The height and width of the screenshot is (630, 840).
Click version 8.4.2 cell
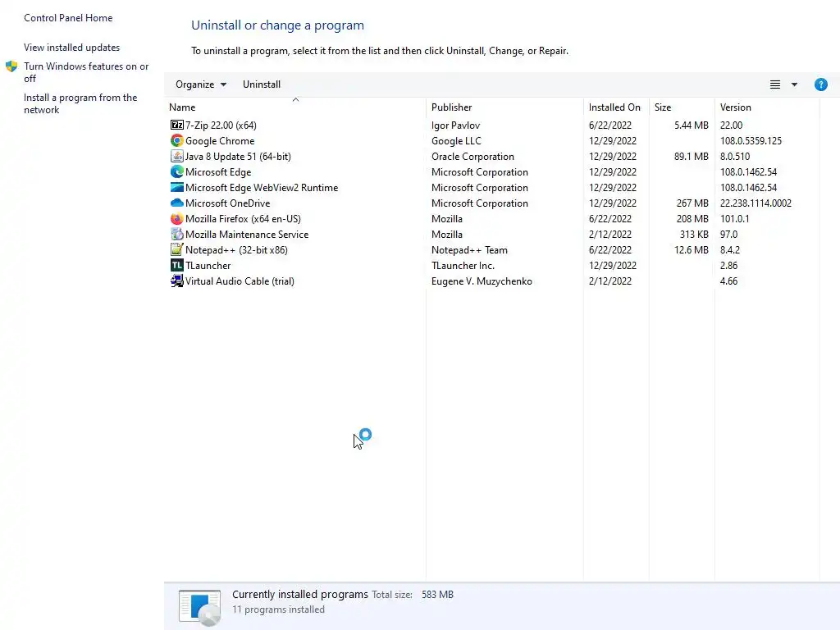[729, 249]
